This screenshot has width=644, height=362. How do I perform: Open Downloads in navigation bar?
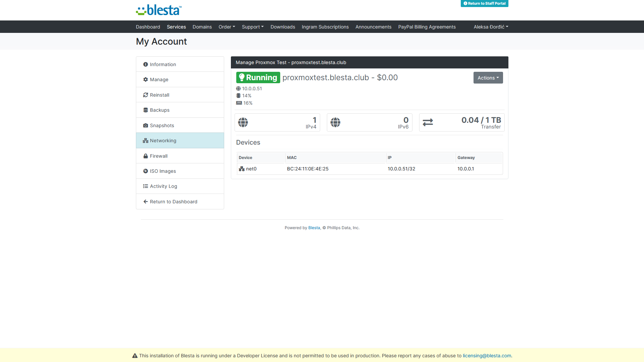[283, 27]
